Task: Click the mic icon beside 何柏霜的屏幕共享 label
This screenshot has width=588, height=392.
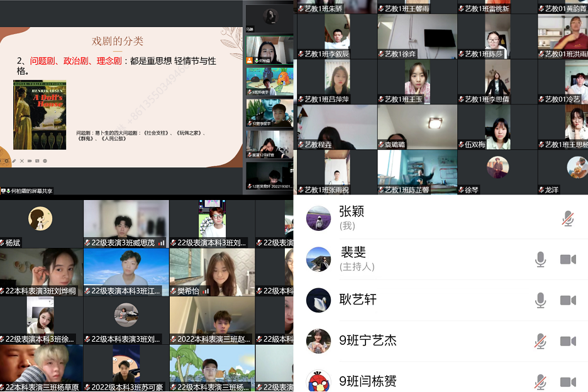Action: click(x=8, y=190)
